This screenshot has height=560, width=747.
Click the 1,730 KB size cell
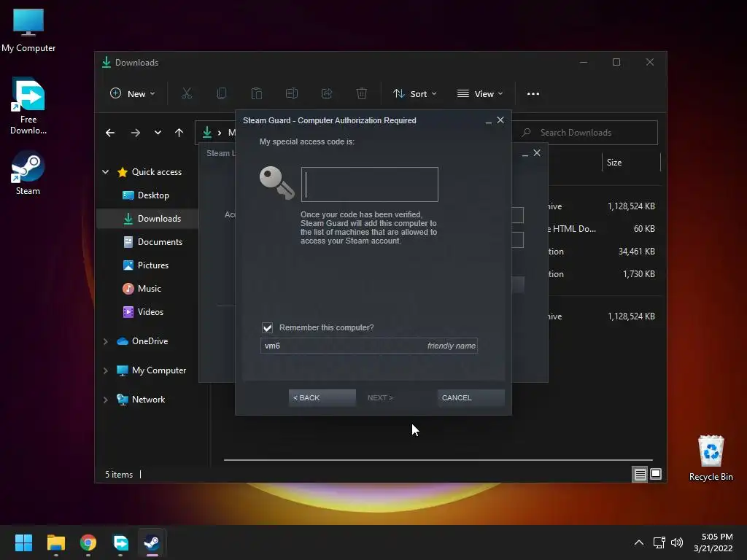point(639,274)
